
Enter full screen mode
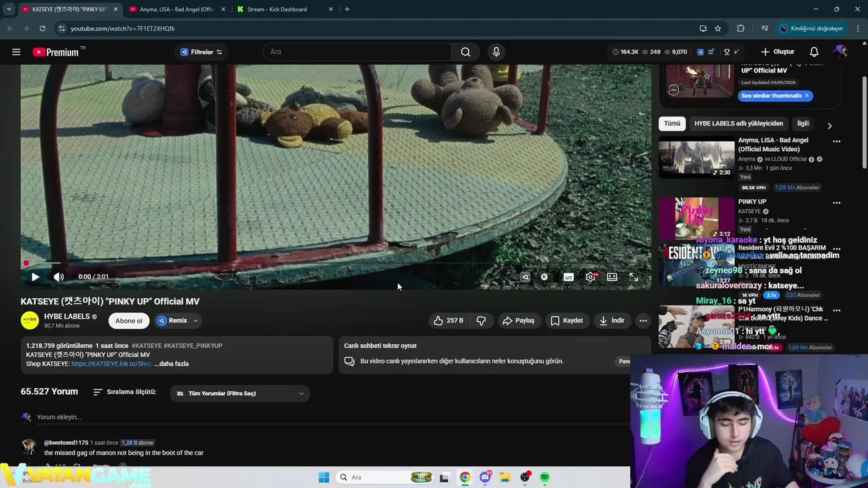click(x=633, y=277)
